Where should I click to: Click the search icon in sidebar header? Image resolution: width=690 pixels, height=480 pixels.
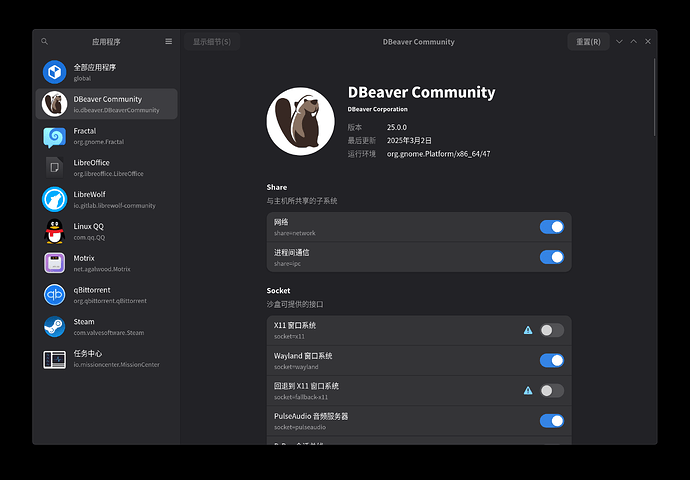[x=44, y=41]
